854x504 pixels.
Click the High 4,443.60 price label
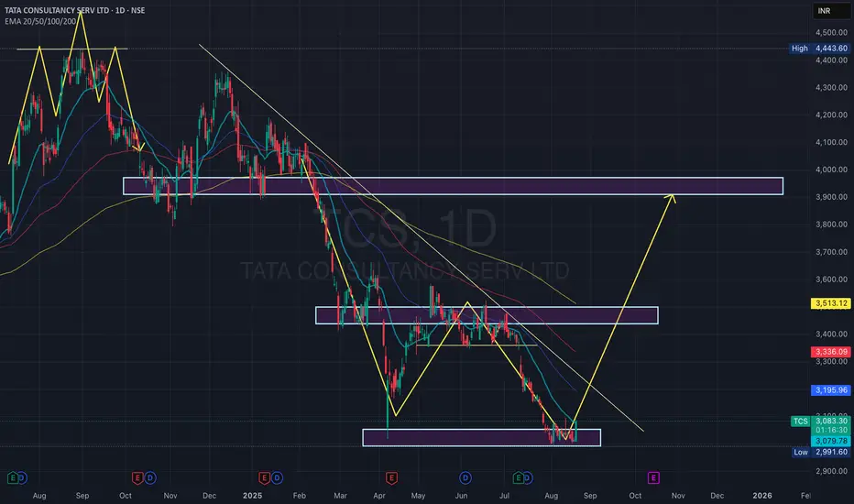click(x=820, y=49)
